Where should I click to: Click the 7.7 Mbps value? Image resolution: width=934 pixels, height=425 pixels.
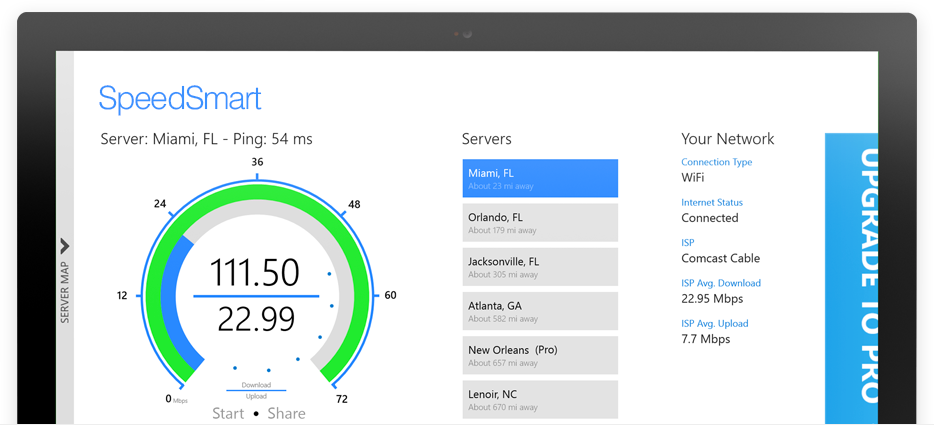[706, 339]
